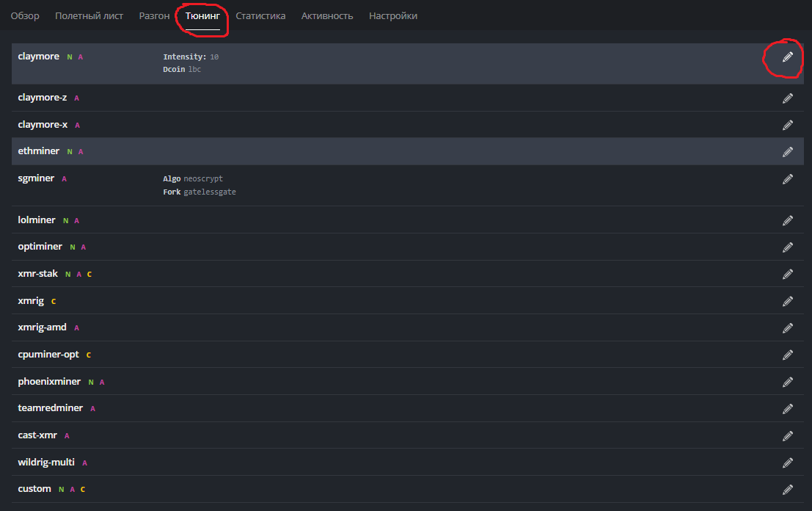
Task: Click the custom miner name
Action: point(34,489)
